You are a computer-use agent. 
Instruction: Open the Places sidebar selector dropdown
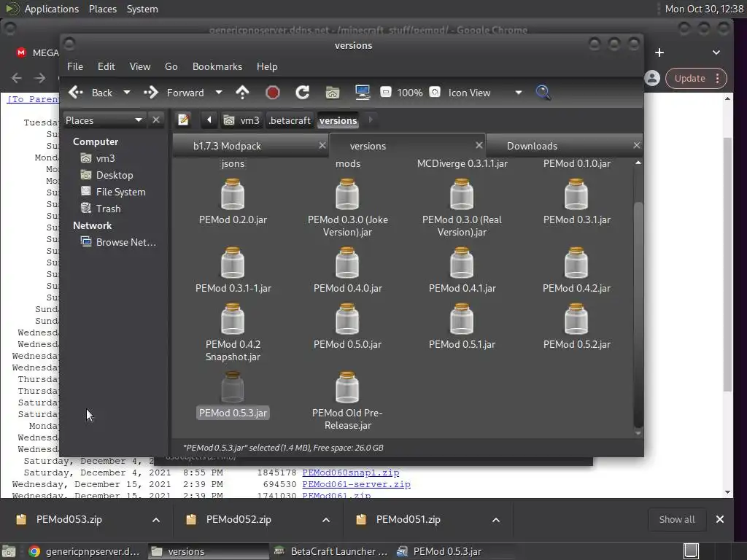pyautogui.click(x=104, y=120)
